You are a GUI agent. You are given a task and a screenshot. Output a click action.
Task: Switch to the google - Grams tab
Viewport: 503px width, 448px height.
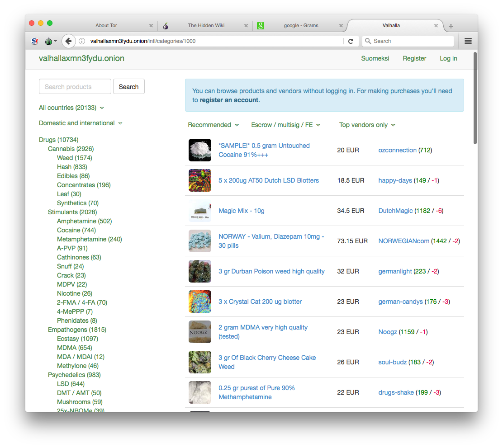301,26
